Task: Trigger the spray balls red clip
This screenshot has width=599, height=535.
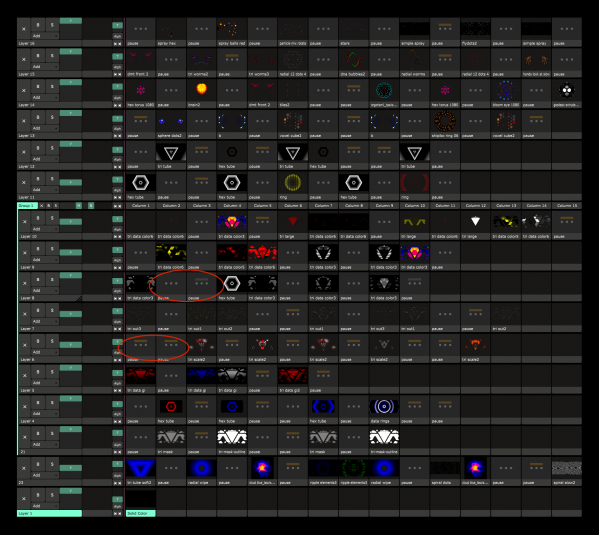Action: tap(232, 28)
